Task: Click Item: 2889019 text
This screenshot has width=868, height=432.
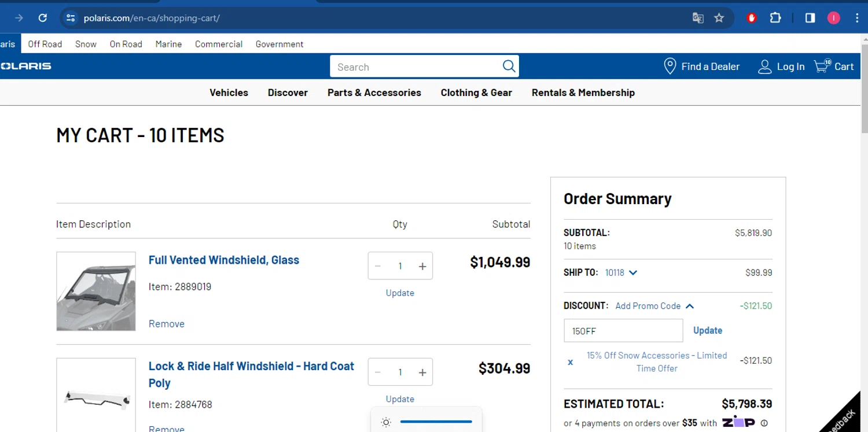Action: [180, 287]
